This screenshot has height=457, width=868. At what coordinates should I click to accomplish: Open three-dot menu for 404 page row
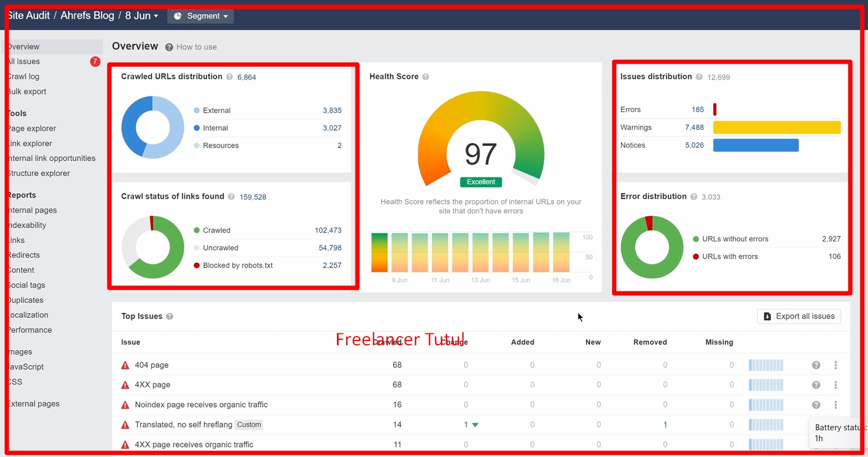pyautogui.click(x=835, y=365)
